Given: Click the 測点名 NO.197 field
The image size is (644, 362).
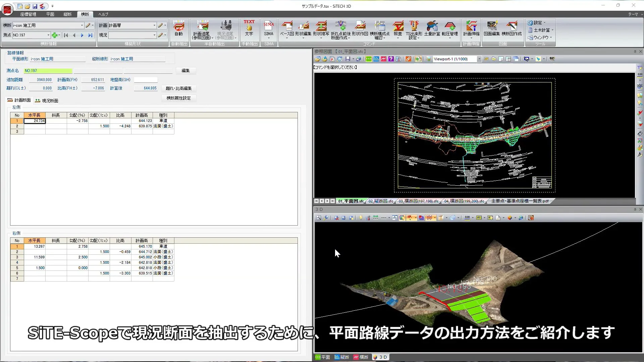Looking at the screenshot, I should [x=48, y=71].
